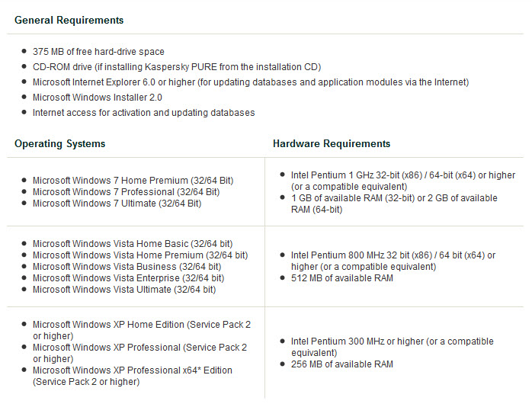Click the Microsoft Internet Explorer 6.0 requirement
Image resolution: width=532 pixels, height=404 pixels.
point(250,82)
